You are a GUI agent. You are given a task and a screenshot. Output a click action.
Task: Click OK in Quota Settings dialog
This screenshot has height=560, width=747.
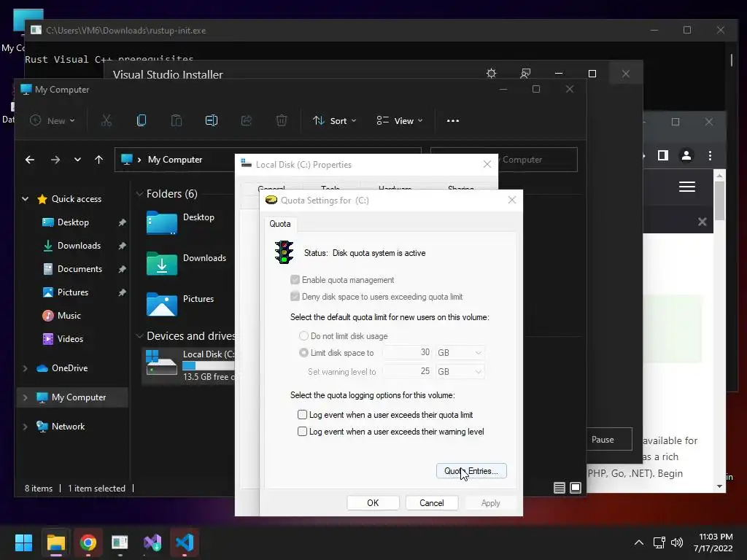pyautogui.click(x=373, y=503)
